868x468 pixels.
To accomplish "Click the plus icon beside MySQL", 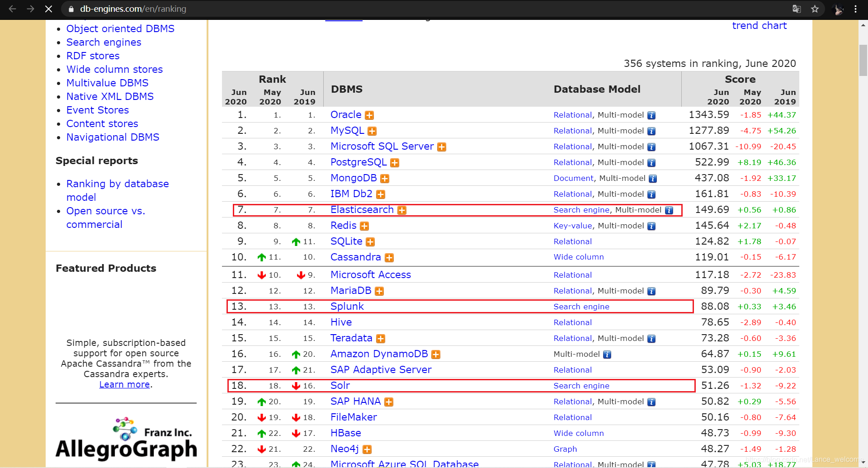I will click(x=372, y=131).
